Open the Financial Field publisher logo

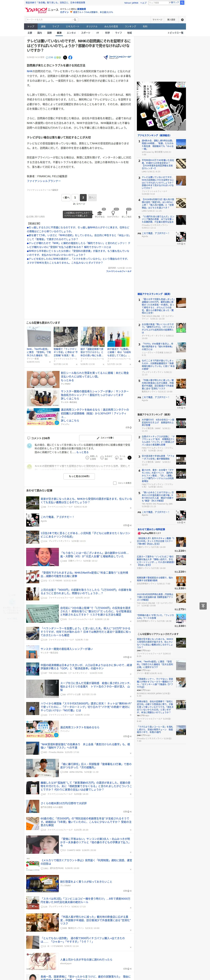(117, 57)
